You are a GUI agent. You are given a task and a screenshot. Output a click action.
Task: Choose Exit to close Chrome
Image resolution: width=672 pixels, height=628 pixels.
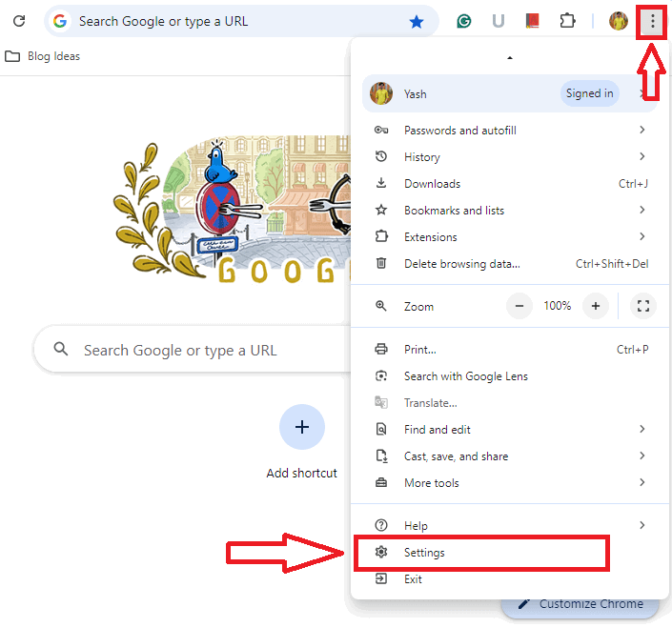pos(509,579)
